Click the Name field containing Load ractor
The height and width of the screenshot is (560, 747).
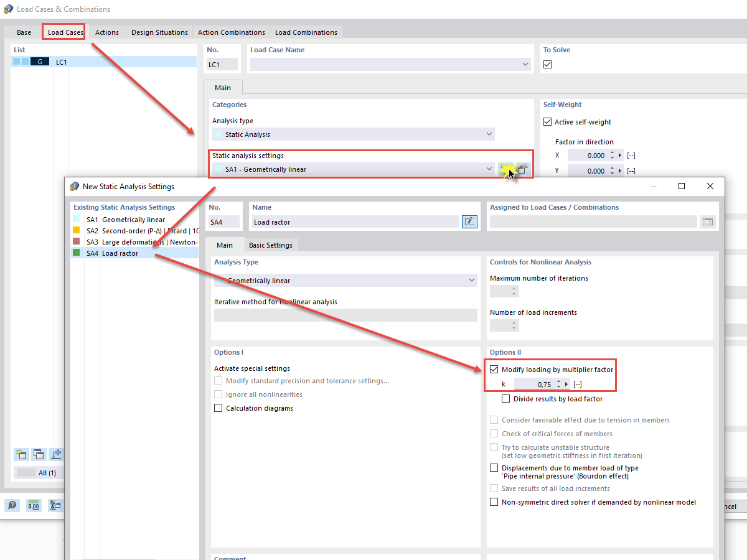click(x=355, y=222)
